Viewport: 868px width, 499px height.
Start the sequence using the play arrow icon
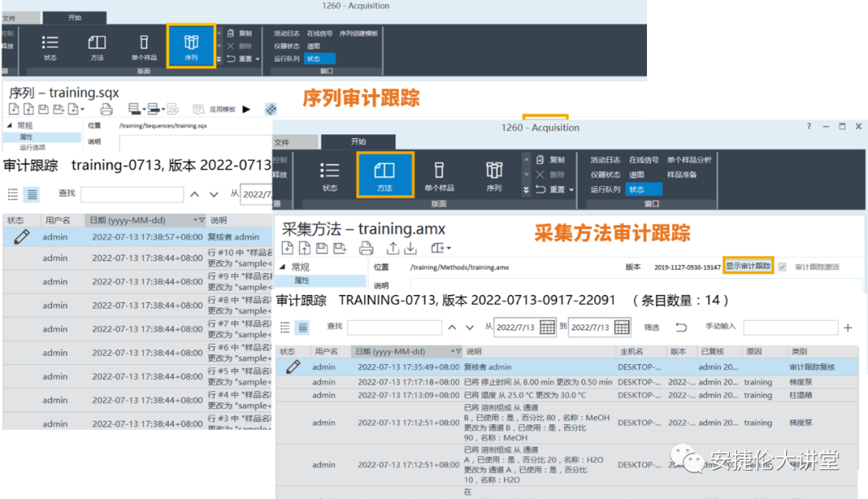(x=245, y=108)
